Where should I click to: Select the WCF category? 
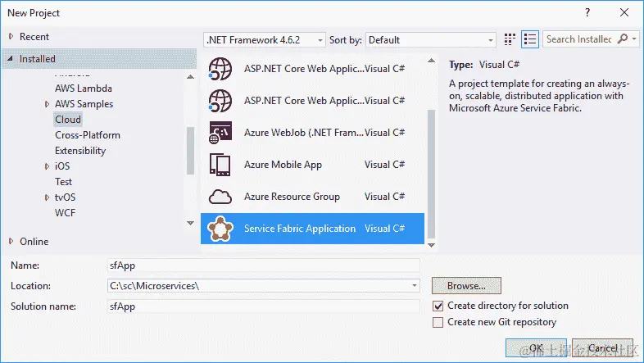pyautogui.click(x=65, y=213)
